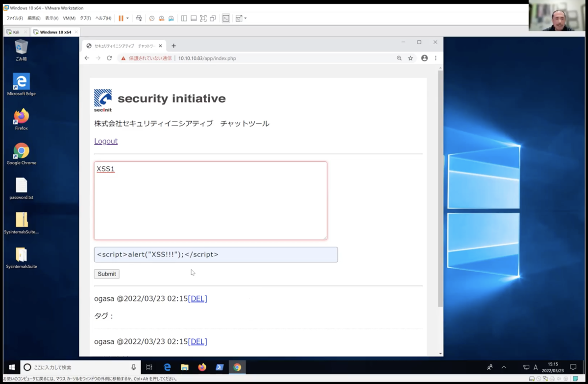Click the Logout link

pos(106,141)
